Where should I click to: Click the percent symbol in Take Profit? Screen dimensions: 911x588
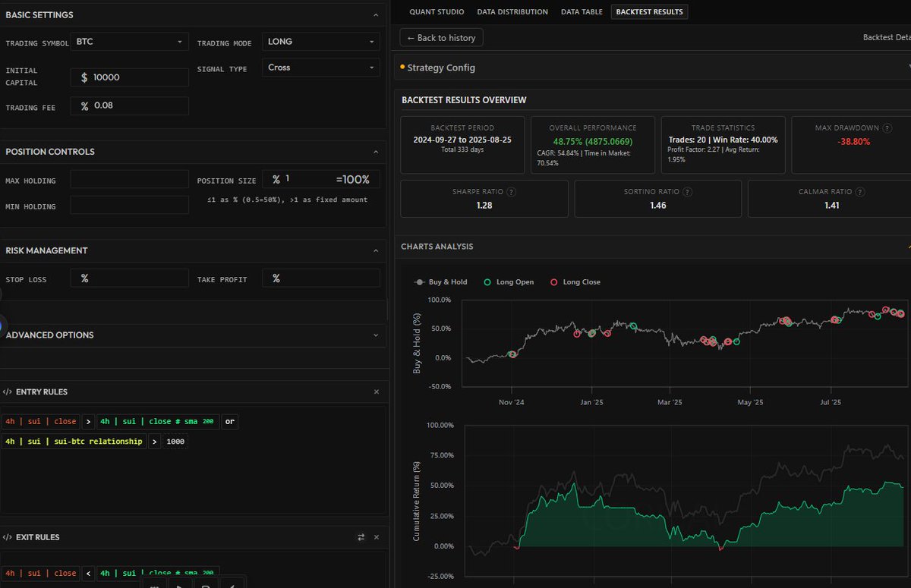point(276,278)
